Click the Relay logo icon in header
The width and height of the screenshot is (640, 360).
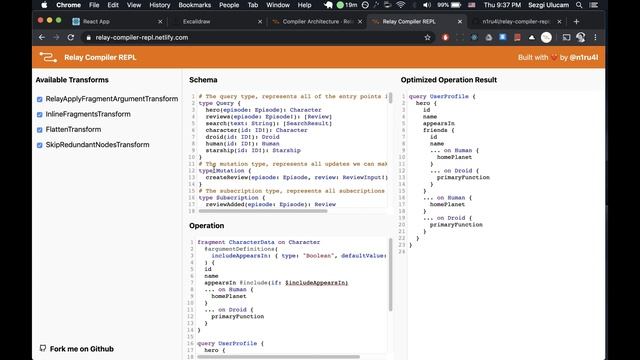48,58
